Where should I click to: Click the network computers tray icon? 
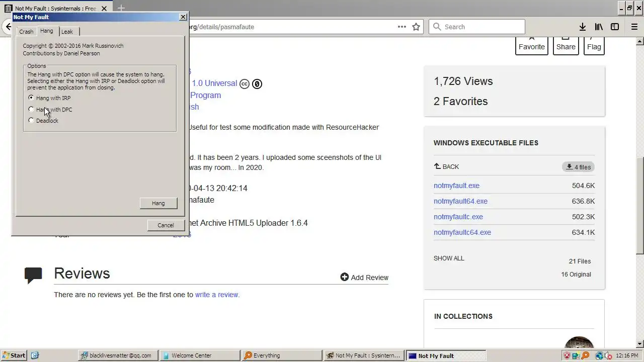599,355
